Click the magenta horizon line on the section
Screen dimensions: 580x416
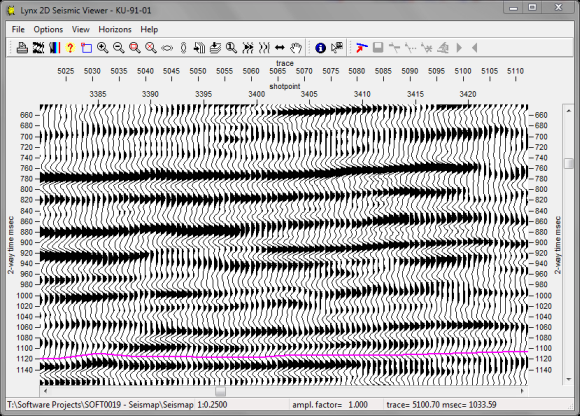(284, 355)
